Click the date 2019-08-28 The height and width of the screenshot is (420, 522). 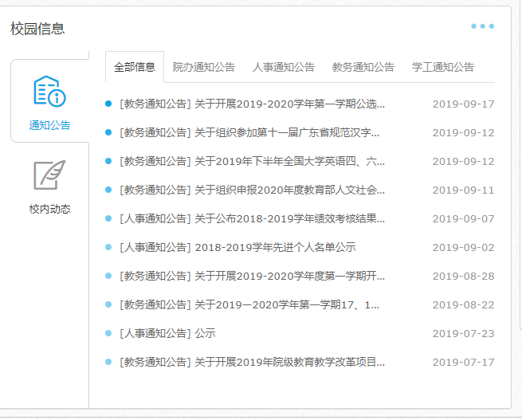(463, 276)
